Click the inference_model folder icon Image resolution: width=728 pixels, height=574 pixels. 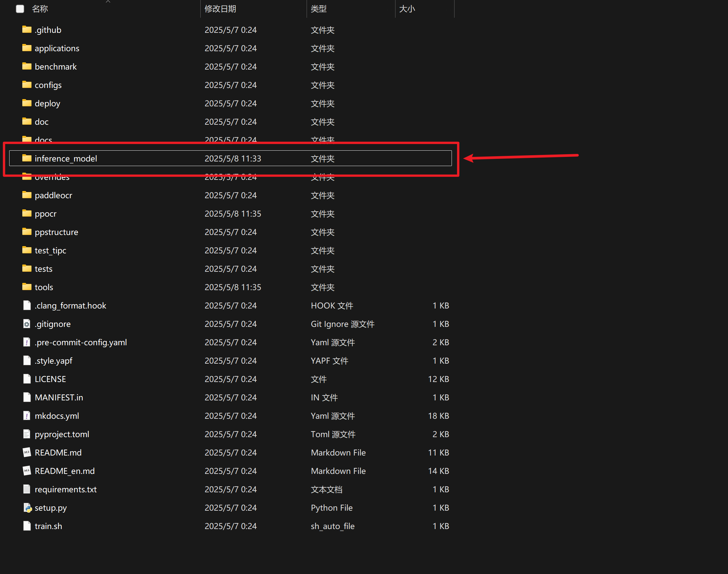point(27,158)
